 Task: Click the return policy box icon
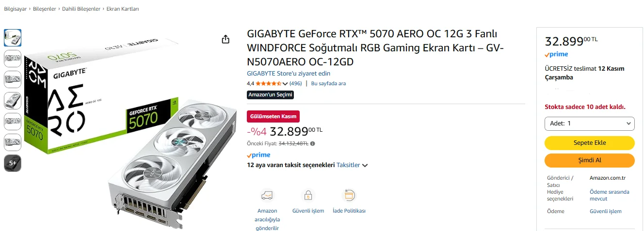349,195
